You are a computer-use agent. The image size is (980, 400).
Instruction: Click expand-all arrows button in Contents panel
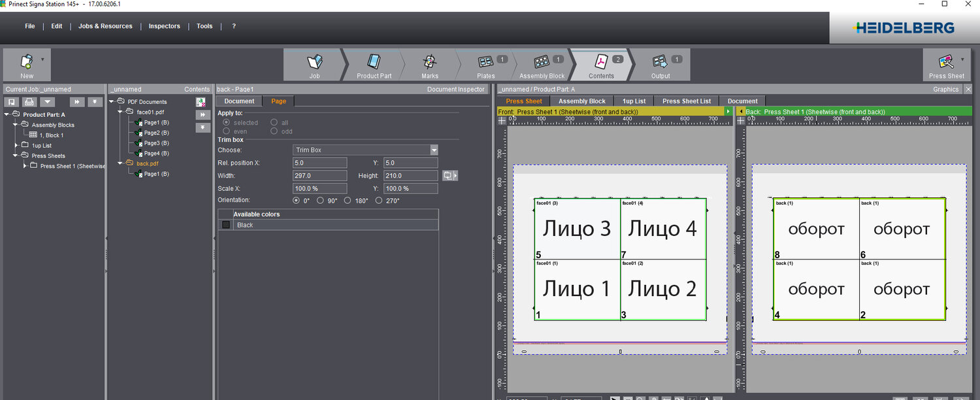(203, 115)
